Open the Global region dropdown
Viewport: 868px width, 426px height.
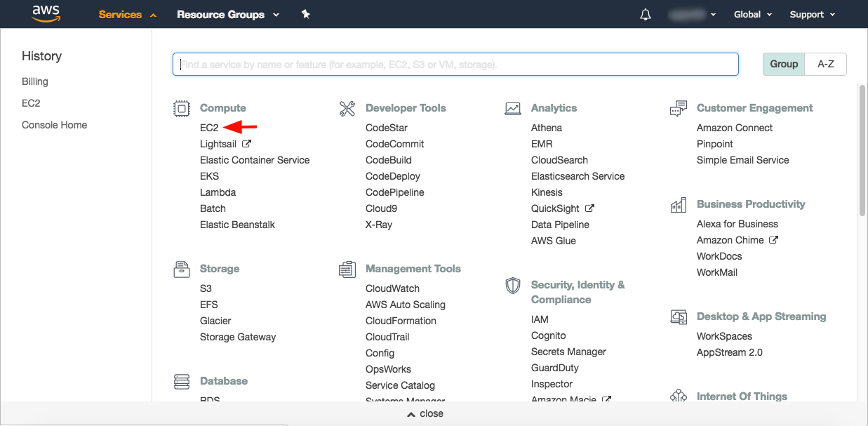point(753,15)
